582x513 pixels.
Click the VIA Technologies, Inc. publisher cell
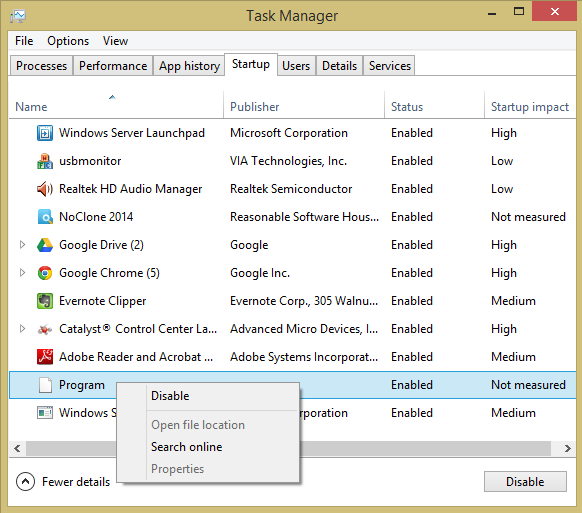[288, 161]
